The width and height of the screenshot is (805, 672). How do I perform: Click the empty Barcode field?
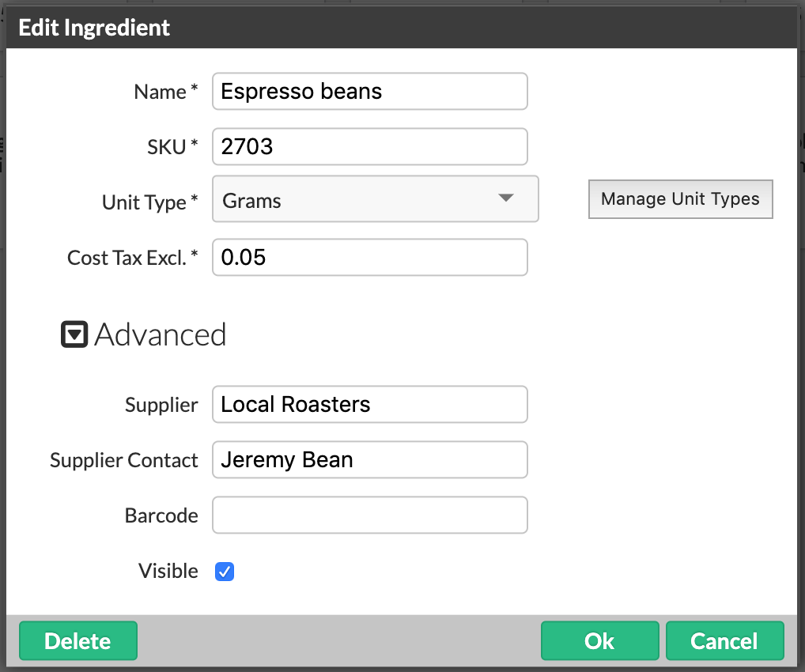click(x=369, y=515)
